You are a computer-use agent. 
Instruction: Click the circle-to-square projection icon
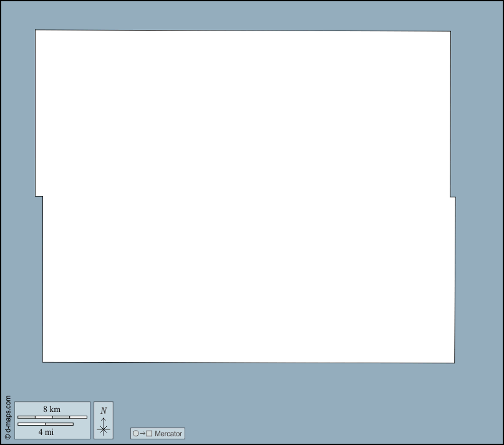pos(142,433)
